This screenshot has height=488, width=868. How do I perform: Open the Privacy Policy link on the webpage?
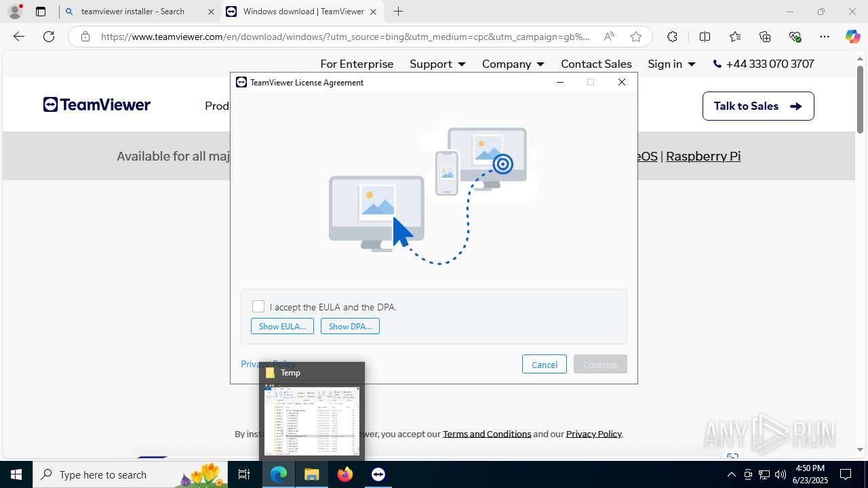click(593, 434)
